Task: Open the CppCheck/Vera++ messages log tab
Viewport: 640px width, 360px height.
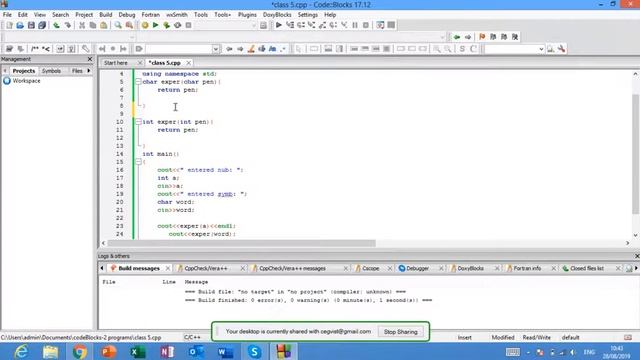Action: pyautogui.click(x=292, y=269)
